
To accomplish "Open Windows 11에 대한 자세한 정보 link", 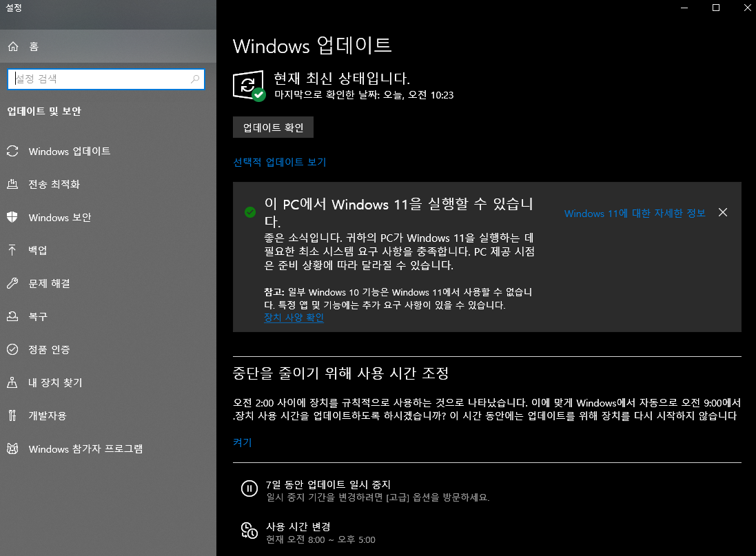I will point(635,213).
